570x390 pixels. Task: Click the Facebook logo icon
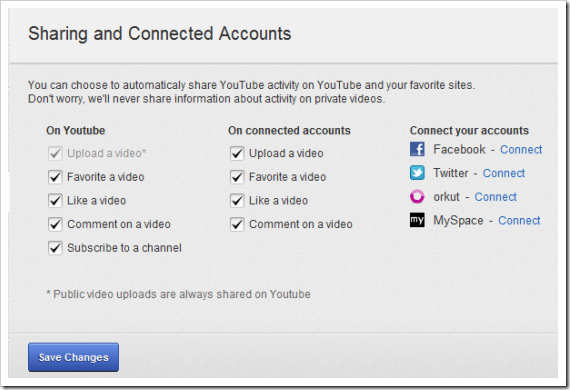click(x=417, y=149)
